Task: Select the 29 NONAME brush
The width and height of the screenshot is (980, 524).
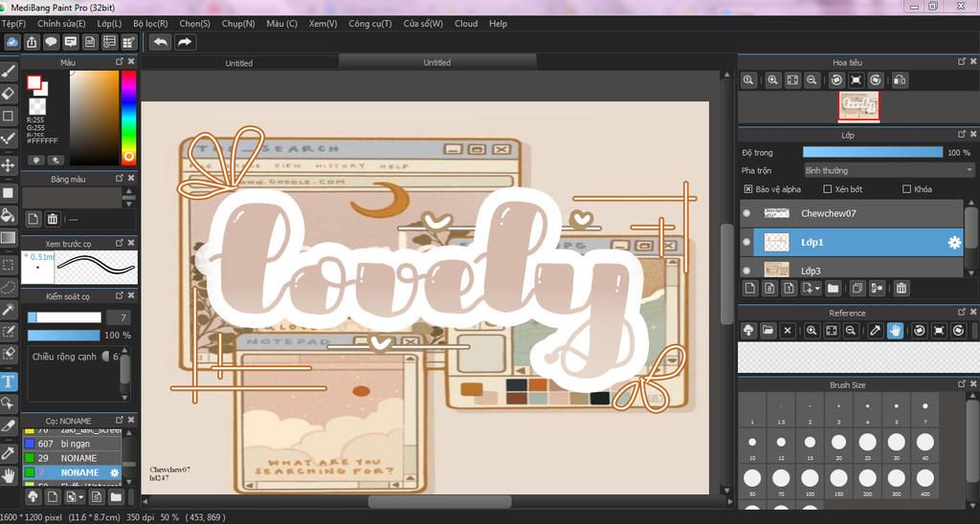Action: (71, 458)
